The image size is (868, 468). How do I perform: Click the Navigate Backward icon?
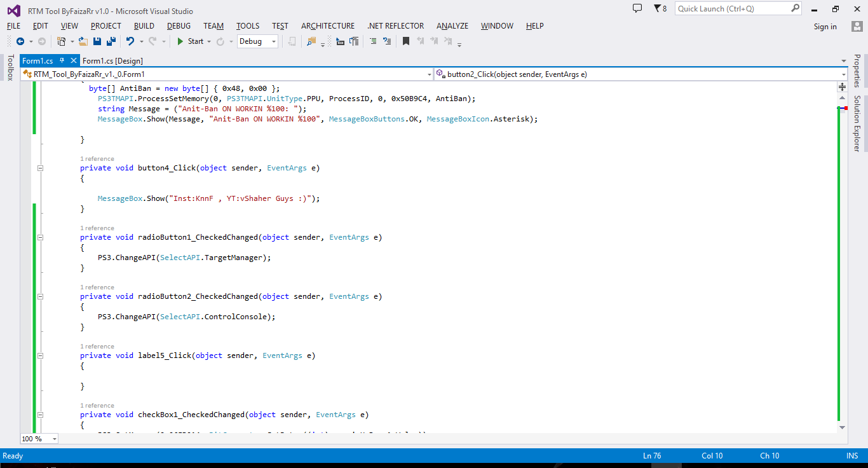coord(20,41)
